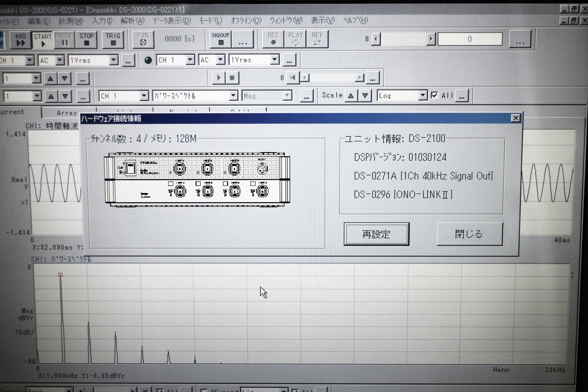Click the hardware unit illustration in dialog
The image size is (588, 392).
pyautogui.click(x=197, y=180)
